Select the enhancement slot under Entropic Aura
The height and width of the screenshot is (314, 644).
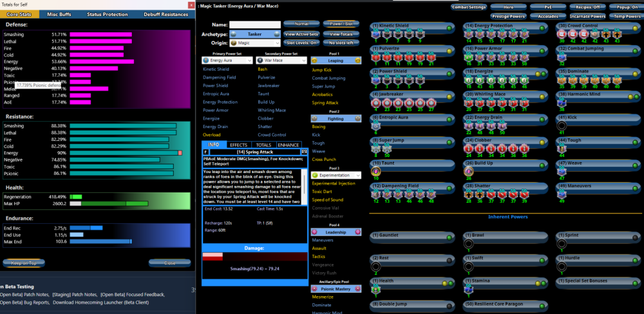pos(375,126)
